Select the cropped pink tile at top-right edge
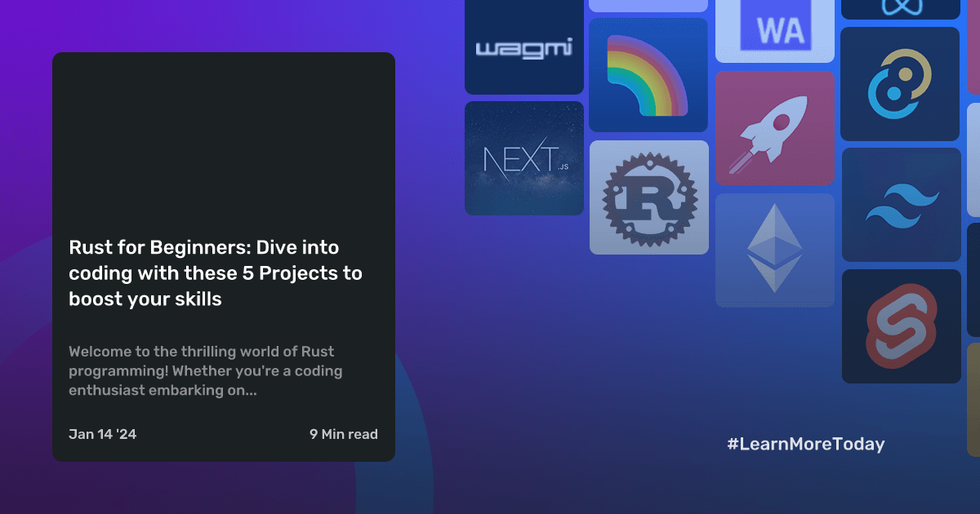This screenshot has height=514, width=980. click(973, 45)
